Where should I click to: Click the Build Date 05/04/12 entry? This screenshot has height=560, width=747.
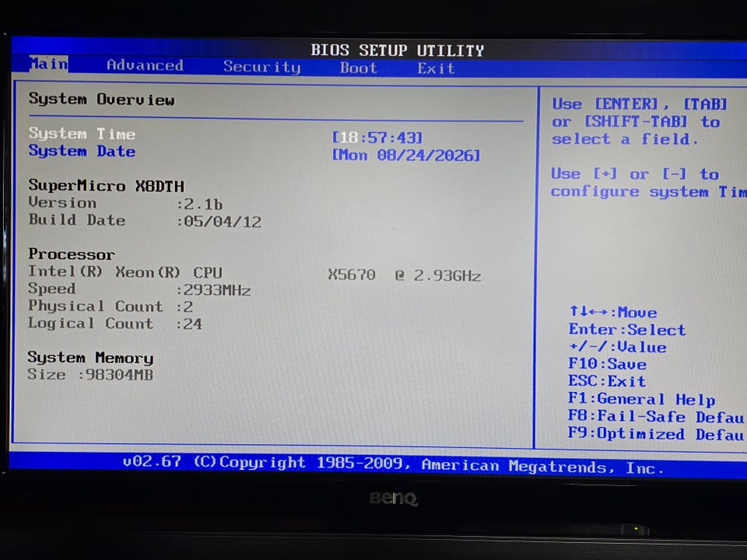tap(145, 220)
